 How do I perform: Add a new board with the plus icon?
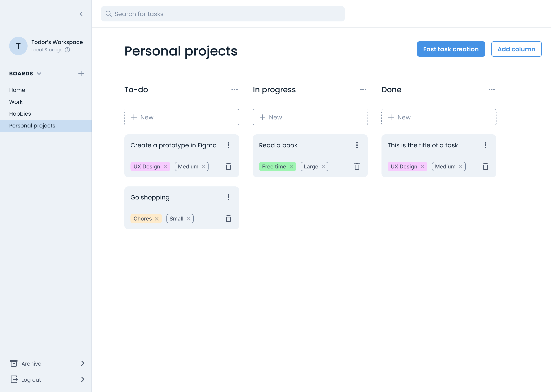[x=81, y=74]
